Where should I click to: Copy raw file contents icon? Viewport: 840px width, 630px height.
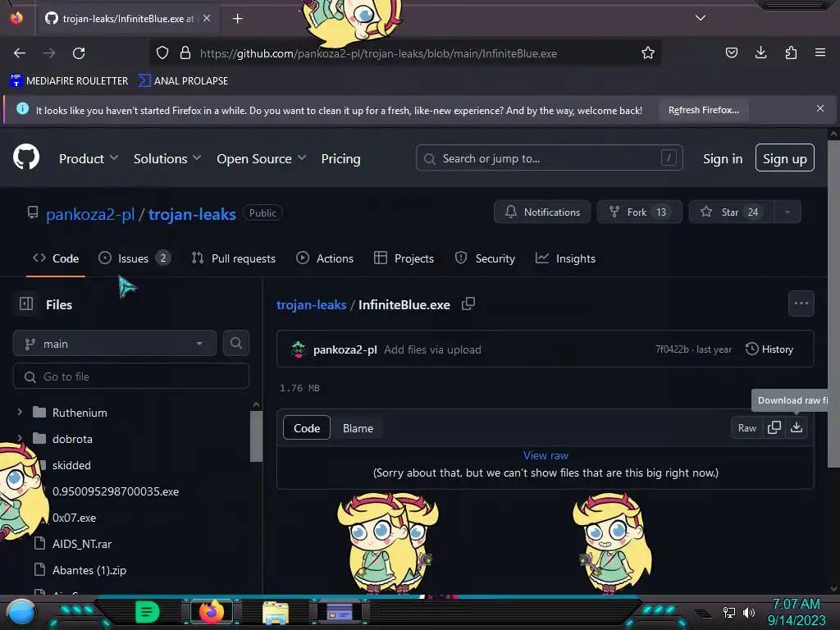pyautogui.click(x=774, y=427)
